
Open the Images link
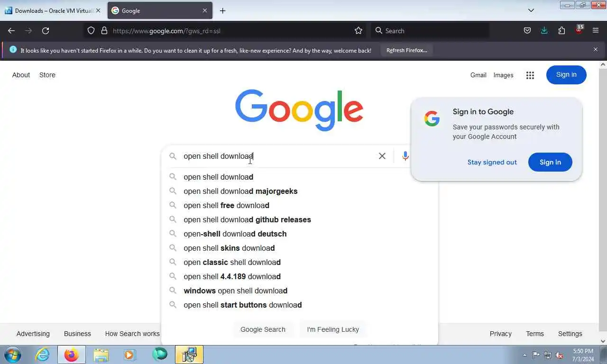pos(503,75)
